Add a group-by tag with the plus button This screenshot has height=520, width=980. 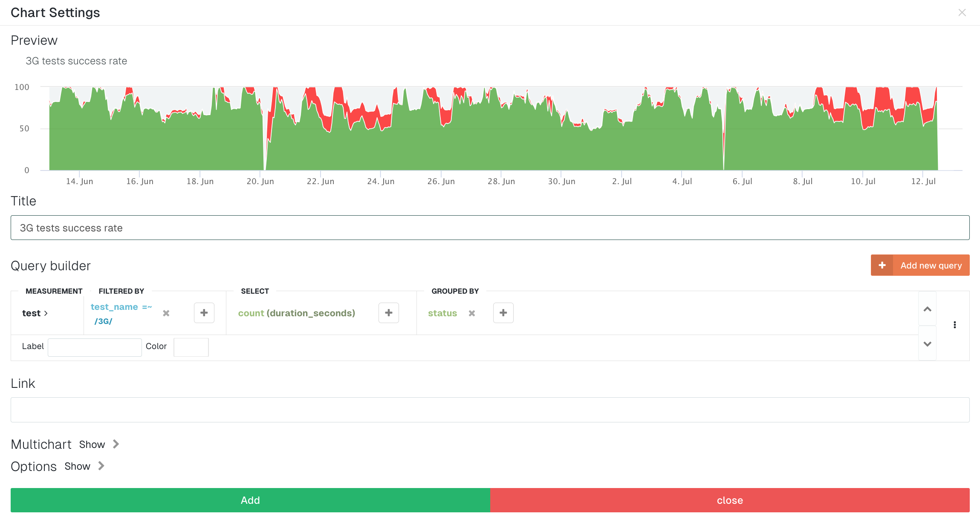[503, 313]
